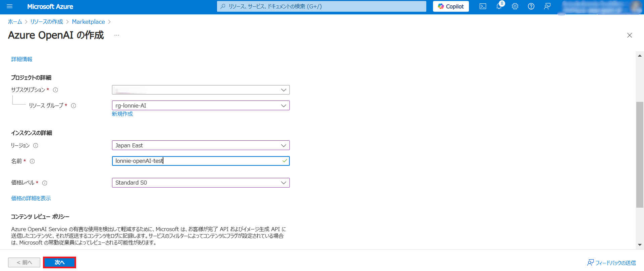The image size is (644, 271).
Task: Go to ホーム breadcrumb
Action: [15, 22]
